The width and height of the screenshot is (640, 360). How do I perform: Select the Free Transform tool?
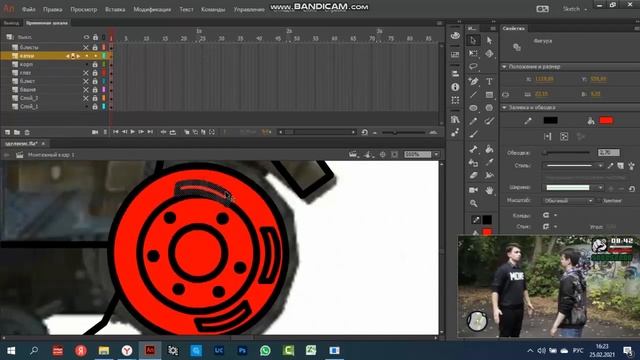473,53
